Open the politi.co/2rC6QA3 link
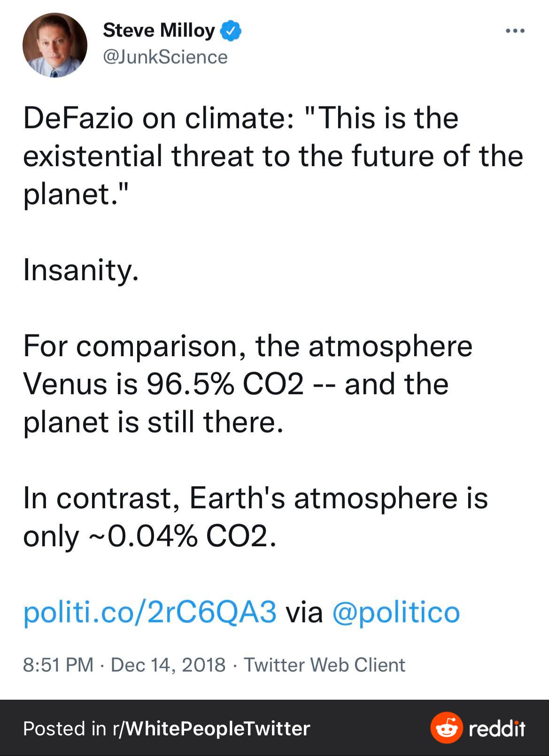 coord(150,612)
